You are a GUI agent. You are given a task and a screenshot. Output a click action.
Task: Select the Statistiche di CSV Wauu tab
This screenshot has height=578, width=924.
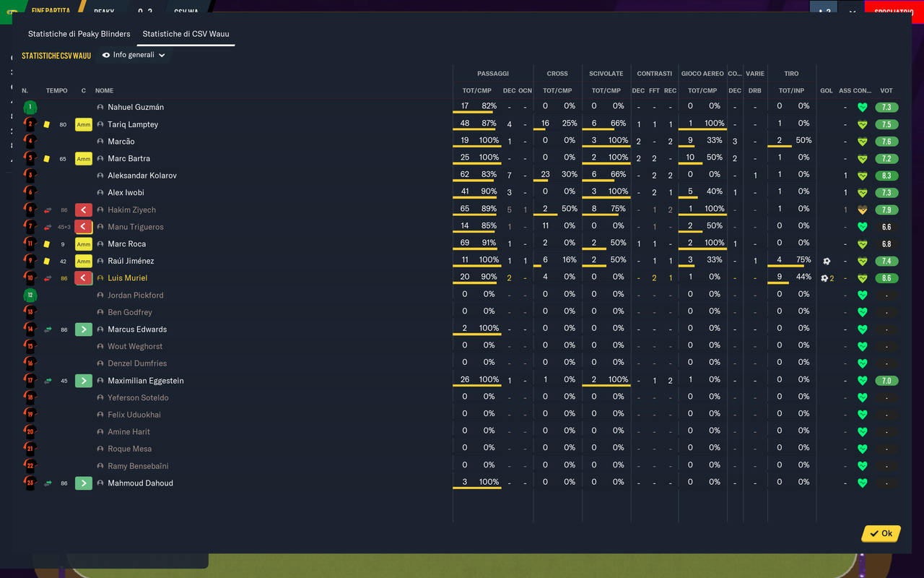(186, 34)
